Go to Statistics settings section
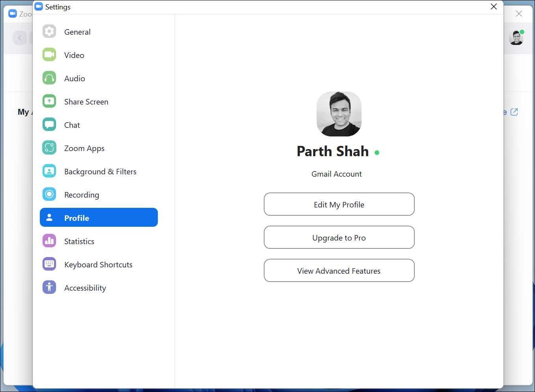The width and height of the screenshot is (535, 392). [x=99, y=241]
